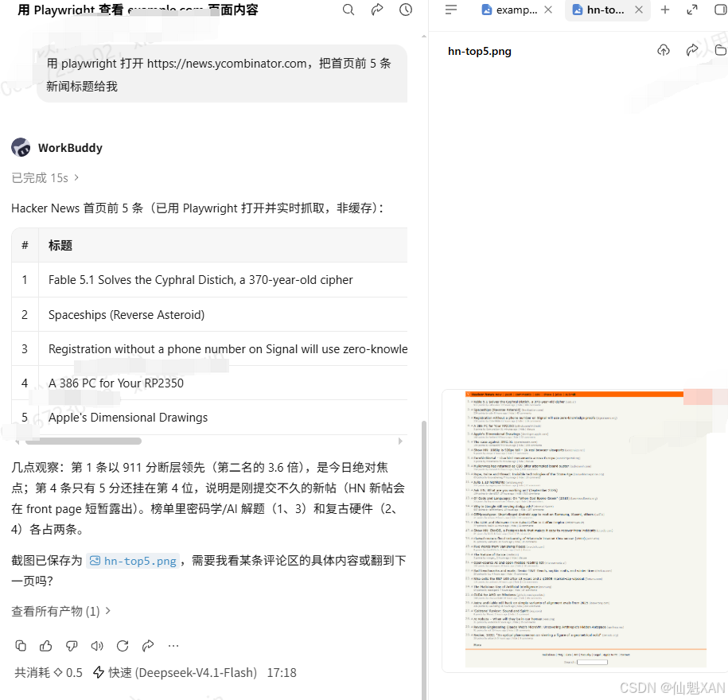Image resolution: width=728 pixels, height=700 pixels.
Task: Open the chat search icon
Action: [348, 10]
